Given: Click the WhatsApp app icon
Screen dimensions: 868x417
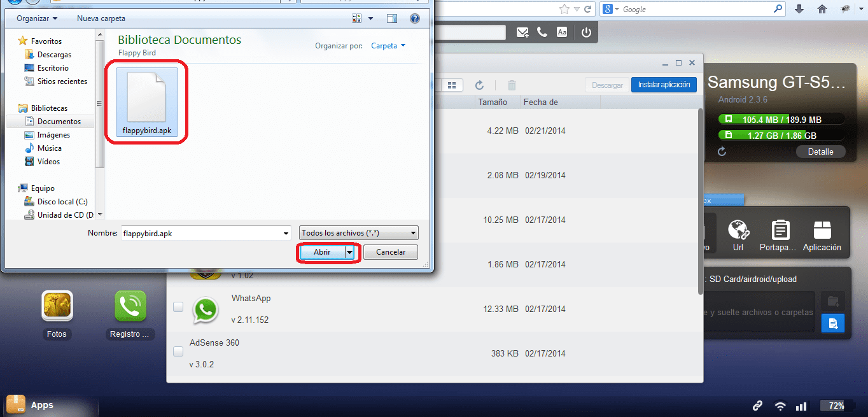Looking at the screenshot, I should tap(205, 310).
